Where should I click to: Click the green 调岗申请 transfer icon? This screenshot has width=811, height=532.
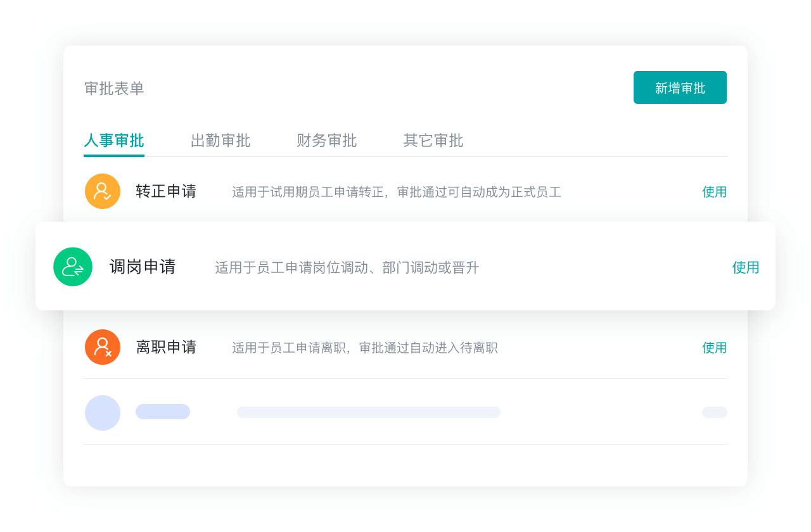(73, 267)
